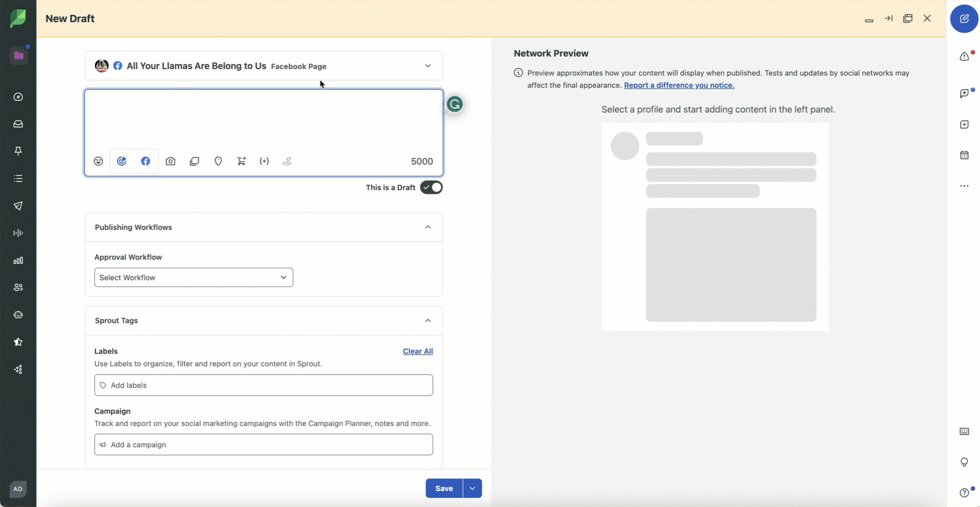
Task: Click the AI Assist icon in composer toolbar
Action: tap(122, 161)
